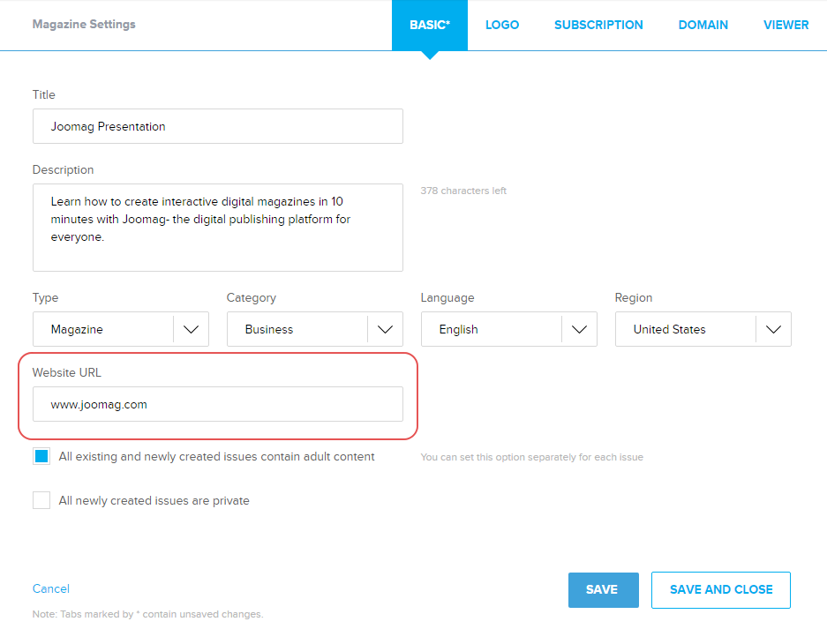Screen dimensions: 827x644
Task: Click the chevron arrow in the Region selector
Action: [x=774, y=329]
